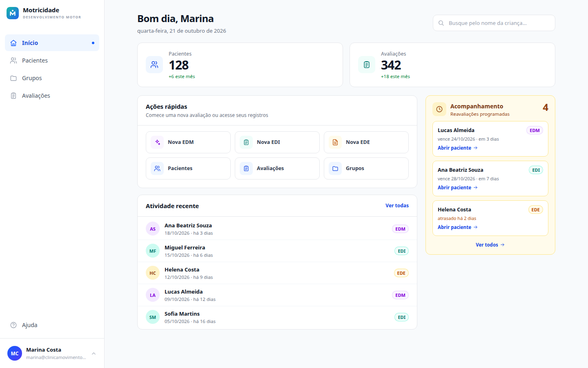Click the SM avatar for Sofia Martins
588x368 pixels.
click(153, 317)
